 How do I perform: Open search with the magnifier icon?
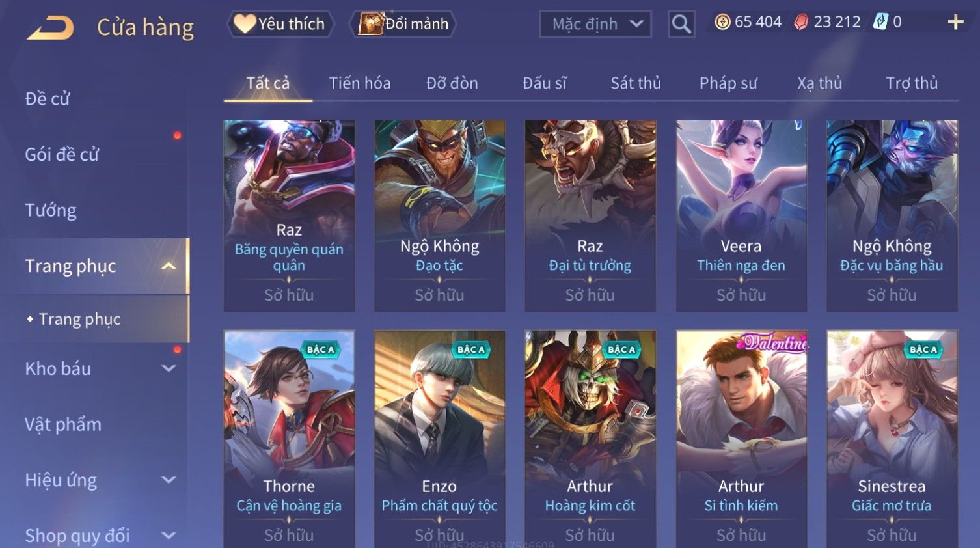(681, 24)
